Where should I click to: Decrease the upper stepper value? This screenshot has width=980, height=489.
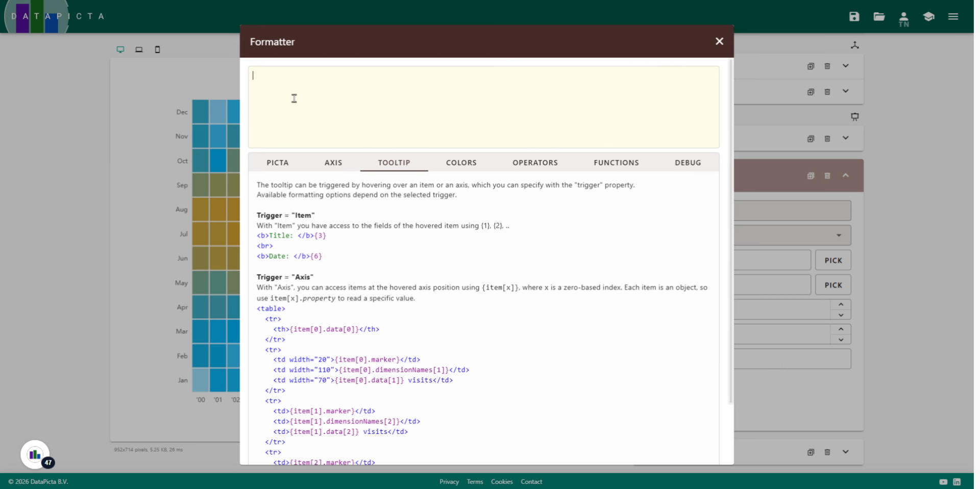pyautogui.click(x=841, y=315)
